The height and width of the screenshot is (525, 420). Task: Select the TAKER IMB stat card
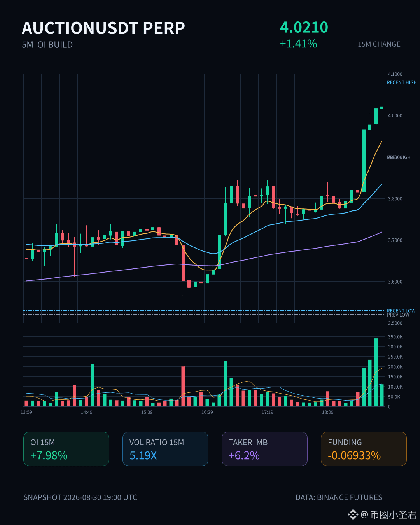coord(264,449)
